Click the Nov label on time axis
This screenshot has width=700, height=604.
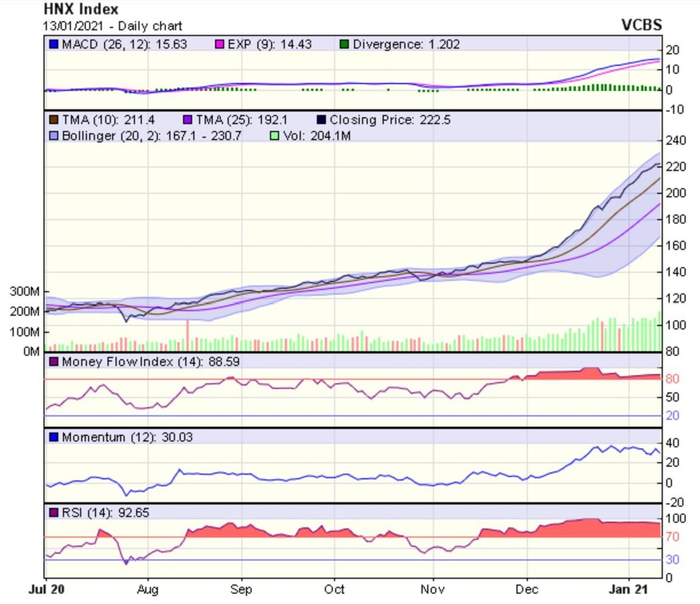pos(432,589)
